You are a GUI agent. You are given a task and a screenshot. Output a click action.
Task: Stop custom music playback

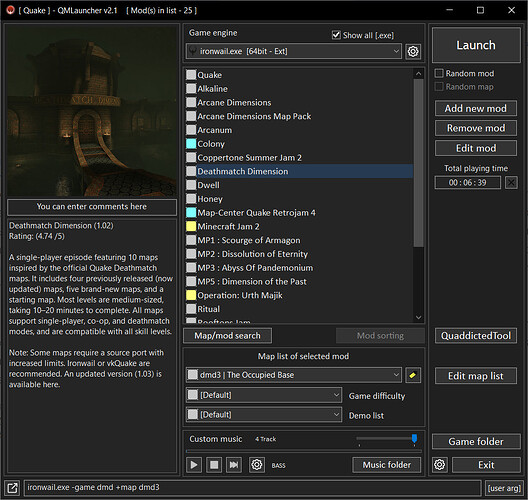(x=214, y=465)
